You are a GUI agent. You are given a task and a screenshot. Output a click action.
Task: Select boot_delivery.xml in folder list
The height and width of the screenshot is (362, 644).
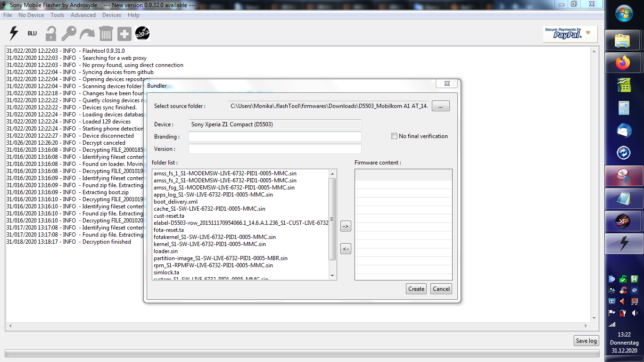175,202
